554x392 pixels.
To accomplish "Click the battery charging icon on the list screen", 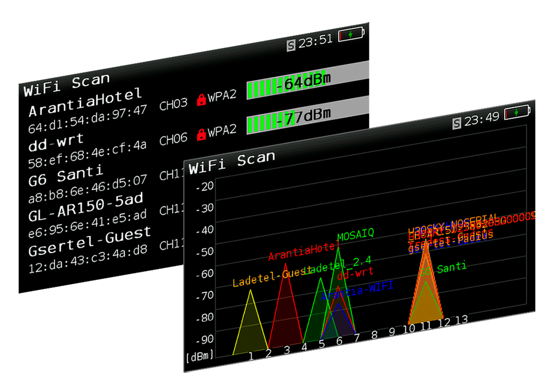I will pos(352,34).
